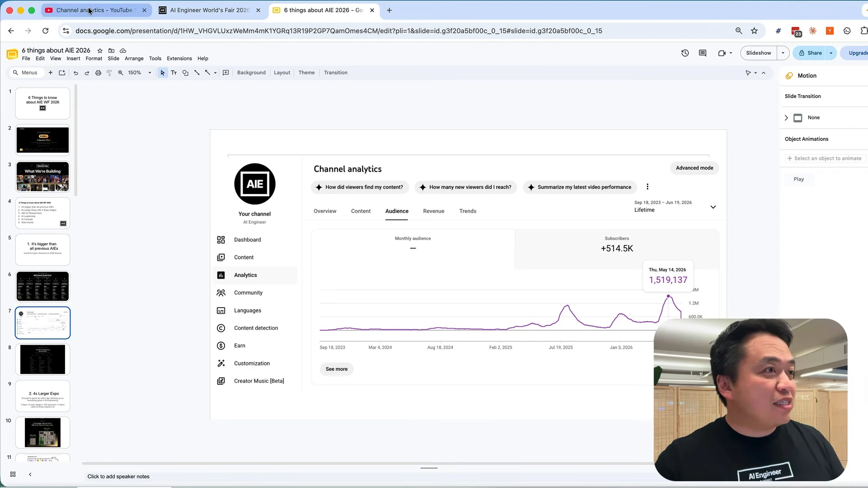The image size is (868, 488).
Task: Click Select an object to animate
Action: coord(825,159)
